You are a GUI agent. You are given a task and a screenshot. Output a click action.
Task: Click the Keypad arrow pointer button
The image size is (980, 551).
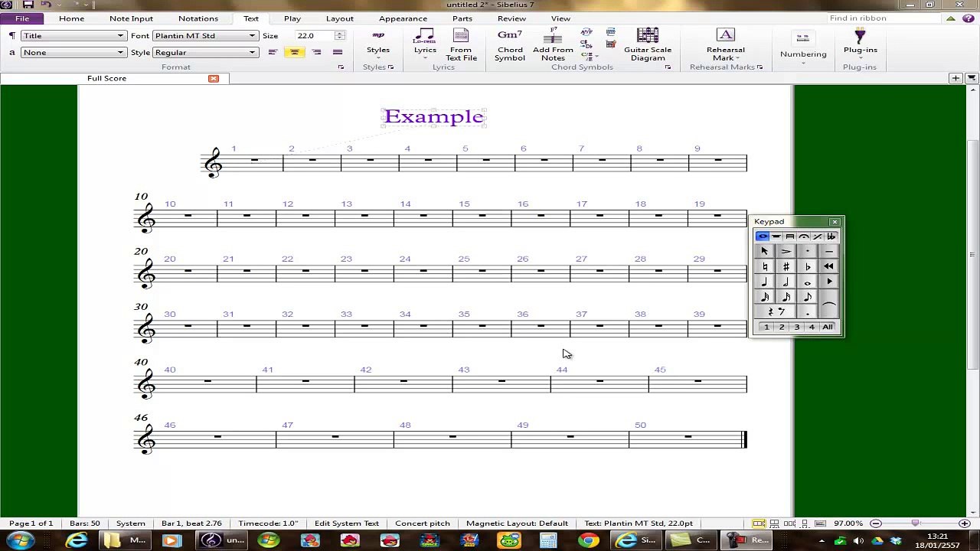click(764, 251)
